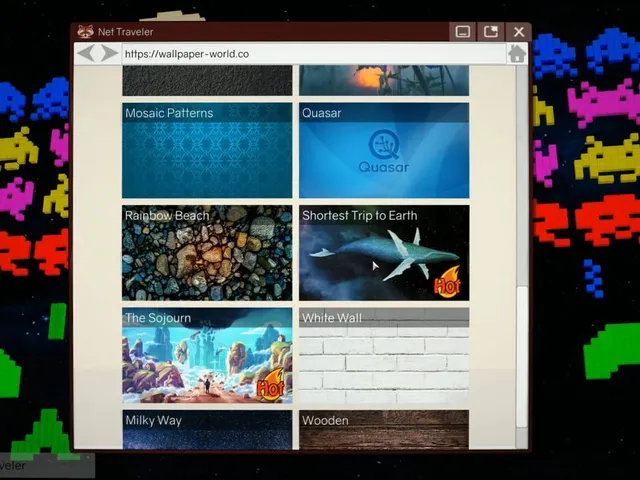Pick the Shortest Trip to Earth wallpaper
Screen dimensions: 640x480
384,253
